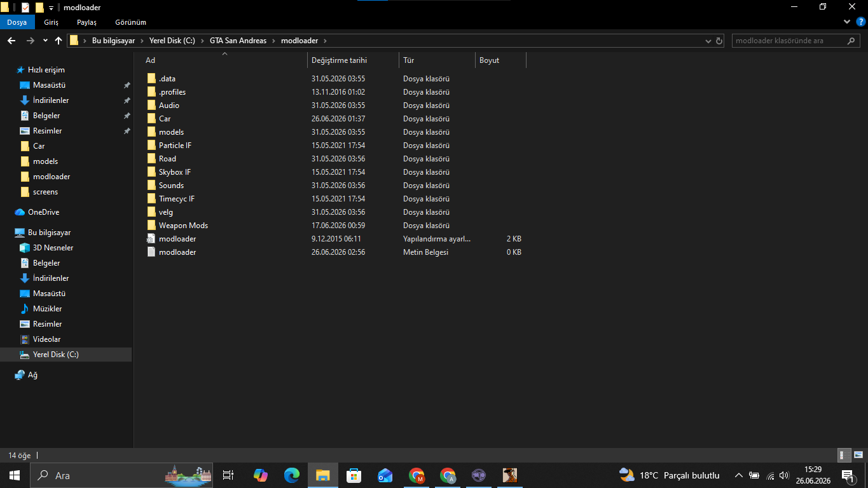868x488 pixels.
Task: Go forward with the right arrow
Action: coord(30,41)
